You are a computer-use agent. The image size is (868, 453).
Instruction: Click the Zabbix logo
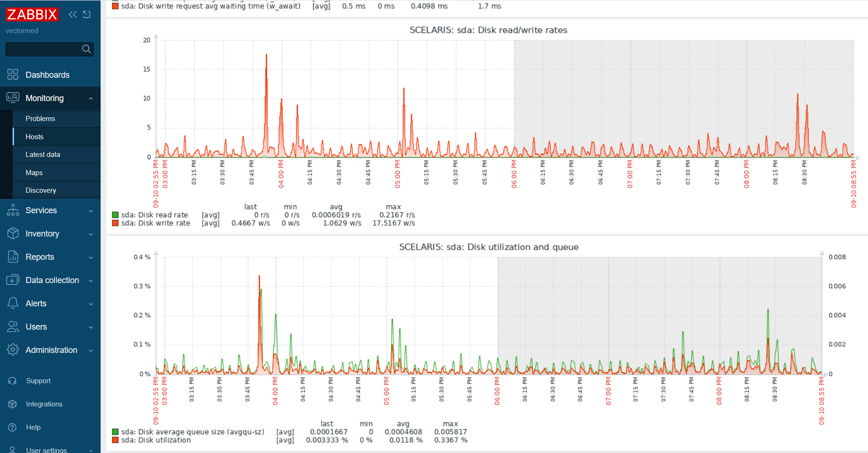[x=32, y=14]
